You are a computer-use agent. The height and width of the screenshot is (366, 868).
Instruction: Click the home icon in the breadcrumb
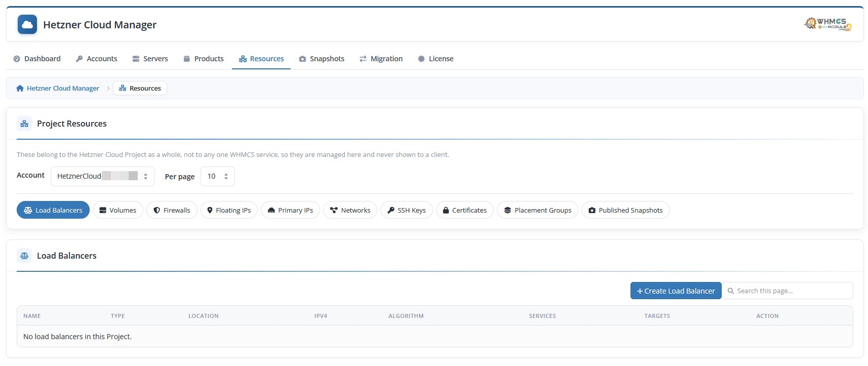pos(20,88)
